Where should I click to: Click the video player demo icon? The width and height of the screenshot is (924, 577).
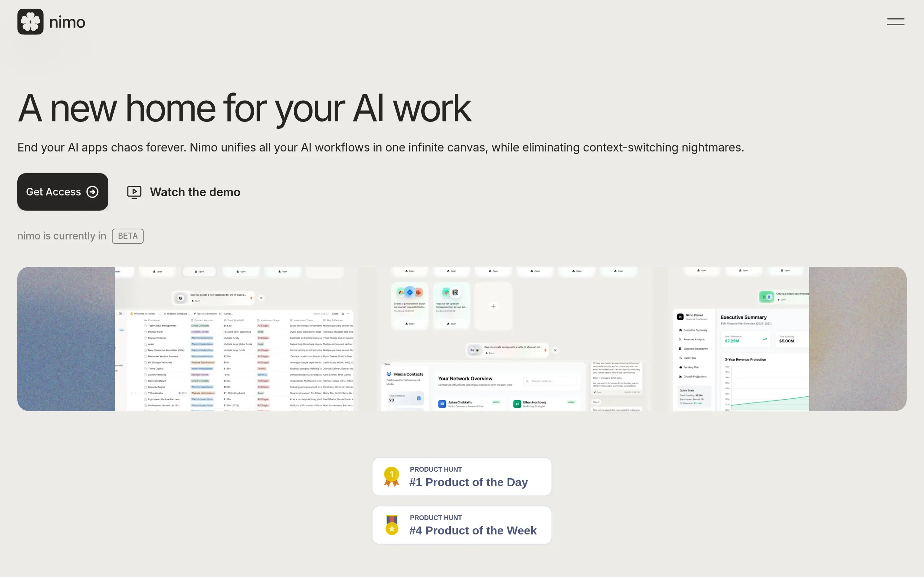pos(134,192)
